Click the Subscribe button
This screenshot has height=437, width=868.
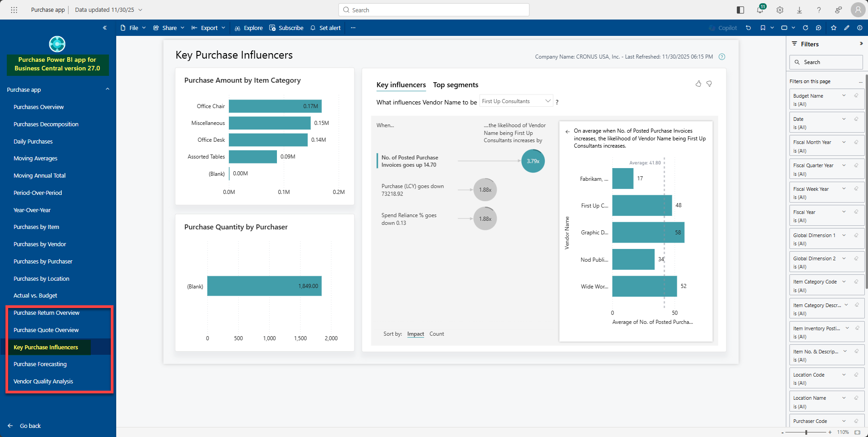[286, 28]
